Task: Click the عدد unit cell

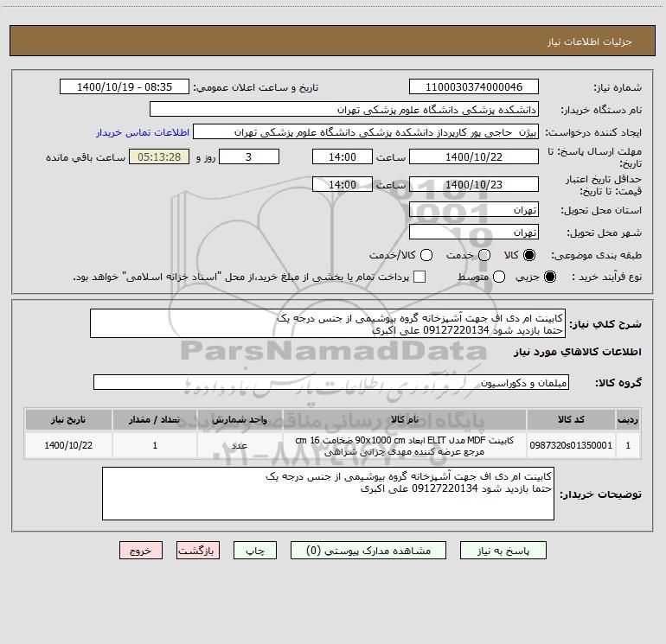Action: (x=240, y=445)
